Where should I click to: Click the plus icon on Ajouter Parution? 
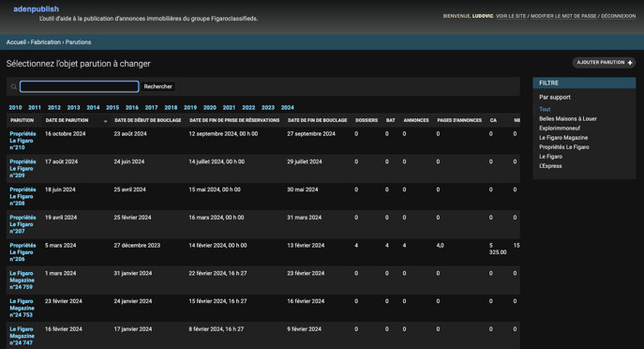coord(630,63)
